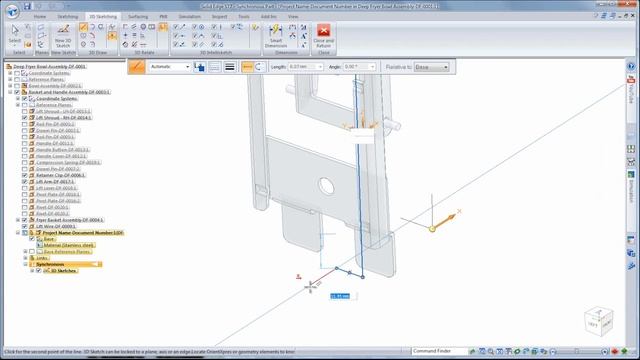Click the line color icon on command bar

point(199,67)
